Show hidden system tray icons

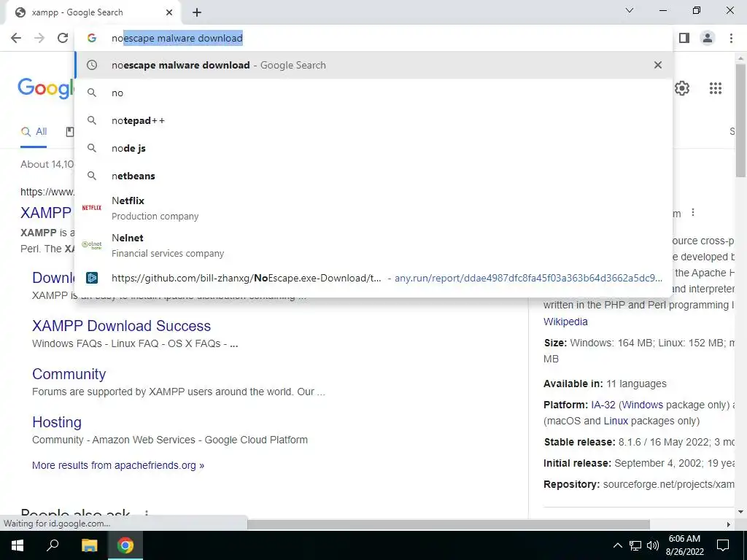coord(617,545)
